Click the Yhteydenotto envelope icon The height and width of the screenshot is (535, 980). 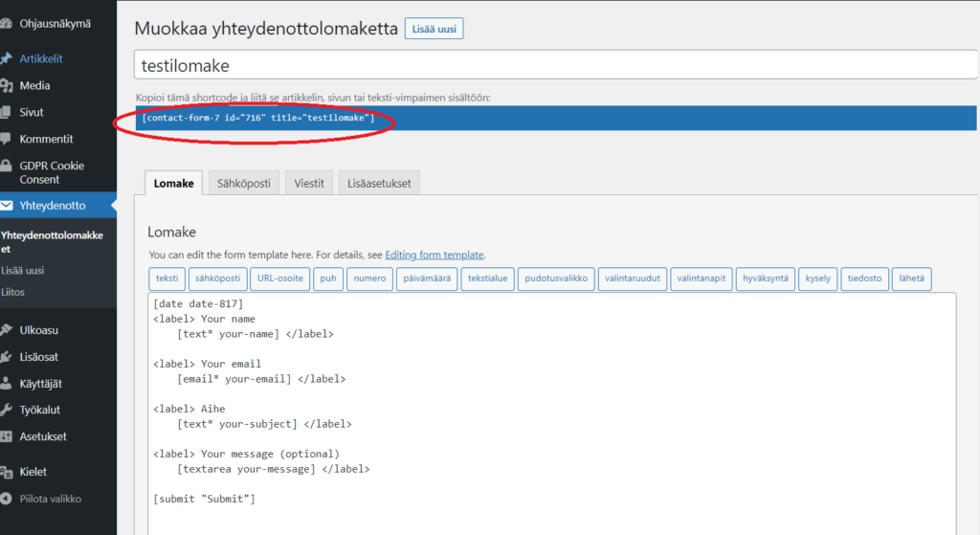pyautogui.click(x=6, y=205)
